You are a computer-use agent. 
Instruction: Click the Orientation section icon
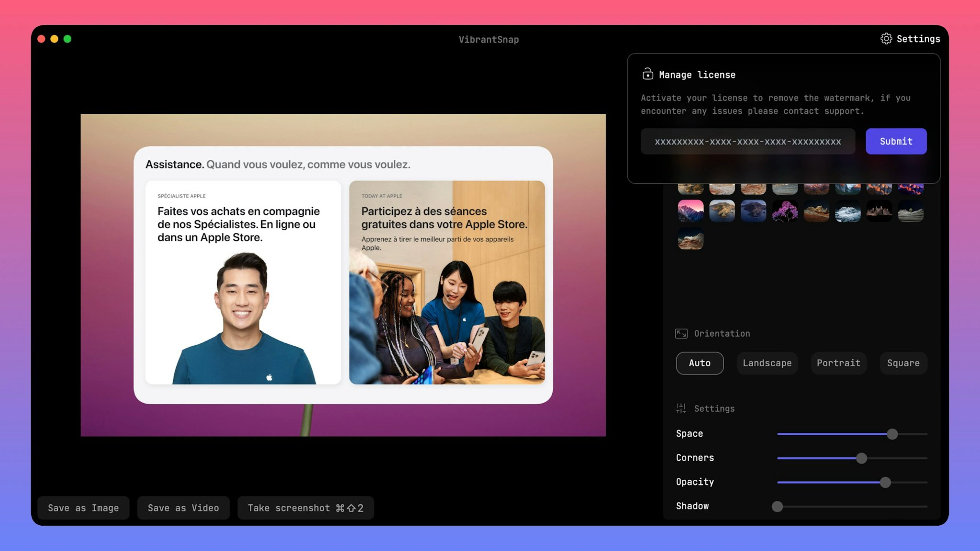(681, 333)
